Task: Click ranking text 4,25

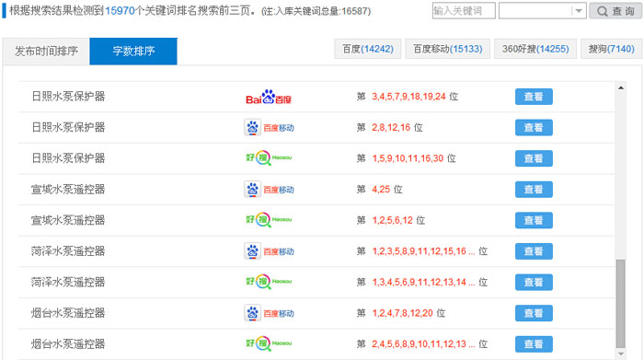Action: click(381, 189)
